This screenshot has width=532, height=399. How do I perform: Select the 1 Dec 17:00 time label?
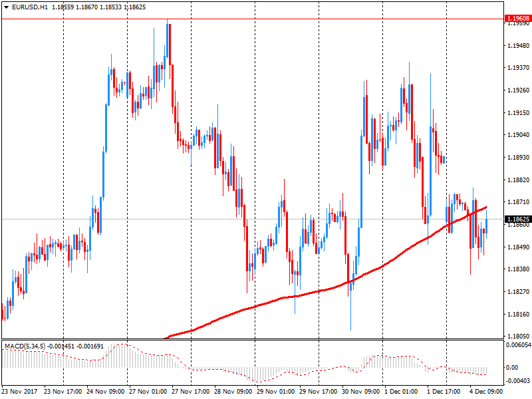(x=444, y=392)
